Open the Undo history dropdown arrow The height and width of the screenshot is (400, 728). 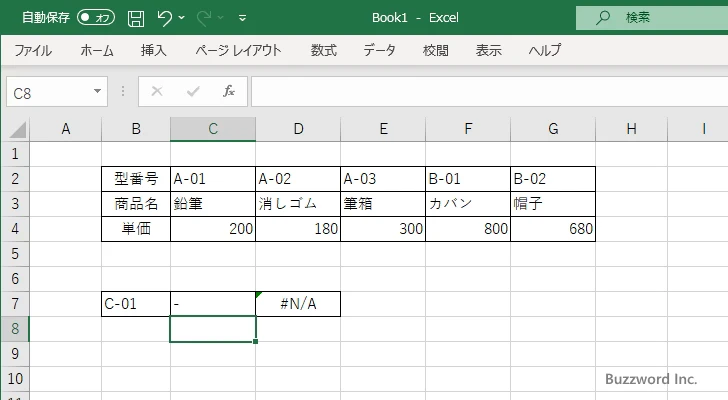click(x=182, y=18)
